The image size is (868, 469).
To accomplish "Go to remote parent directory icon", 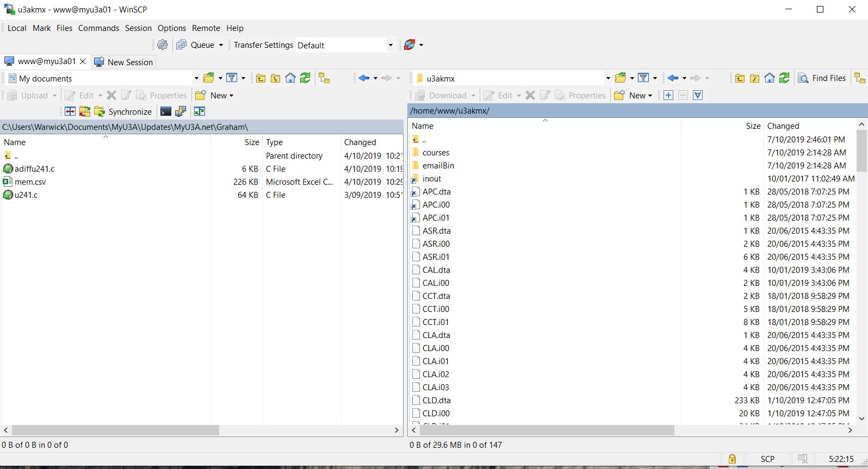I will coord(740,78).
